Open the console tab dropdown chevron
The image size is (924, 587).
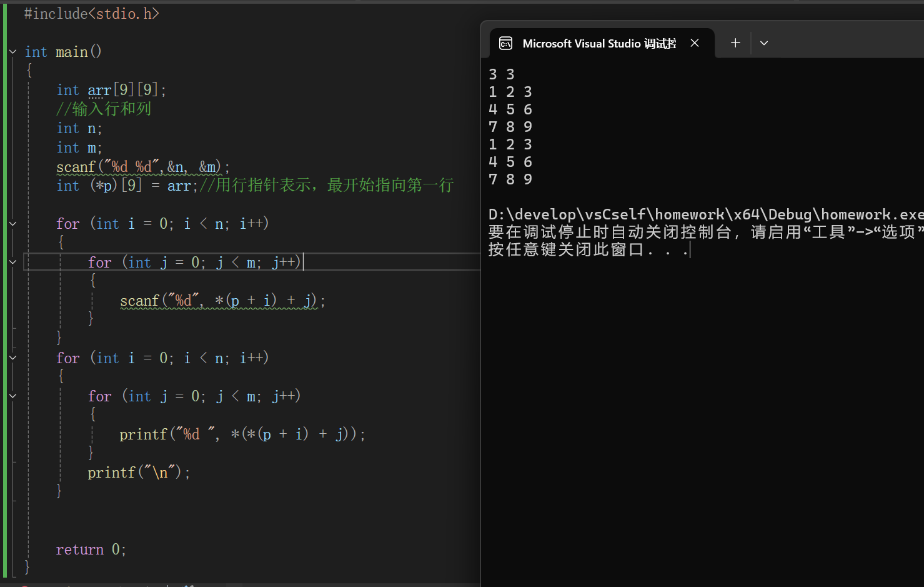coord(763,43)
